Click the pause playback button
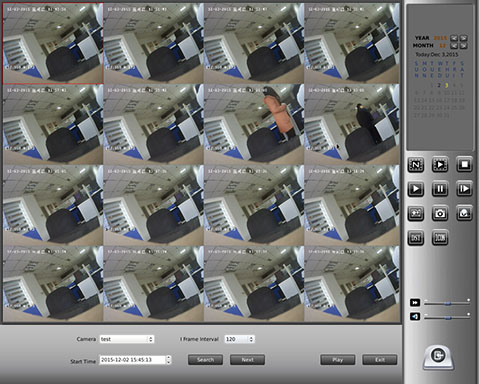The image size is (480, 384). tap(440, 189)
